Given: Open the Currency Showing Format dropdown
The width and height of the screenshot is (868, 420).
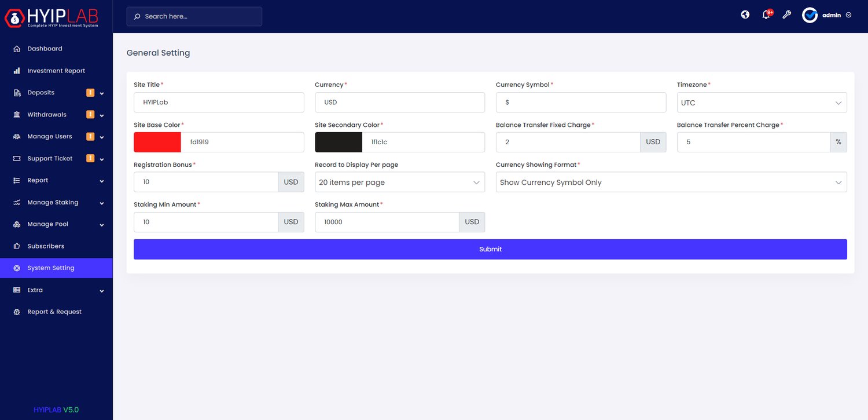Looking at the screenshot, I should tap(671, 182).
